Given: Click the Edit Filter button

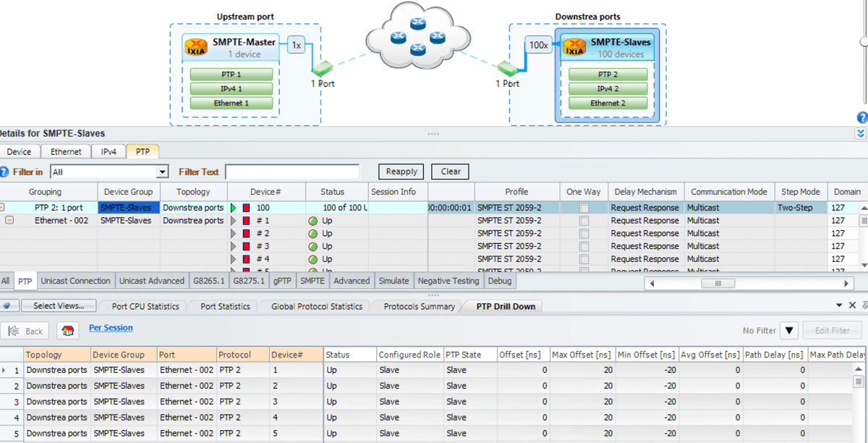Looking at the screenshot, I should pyautogui.click(x=833, y=331).
